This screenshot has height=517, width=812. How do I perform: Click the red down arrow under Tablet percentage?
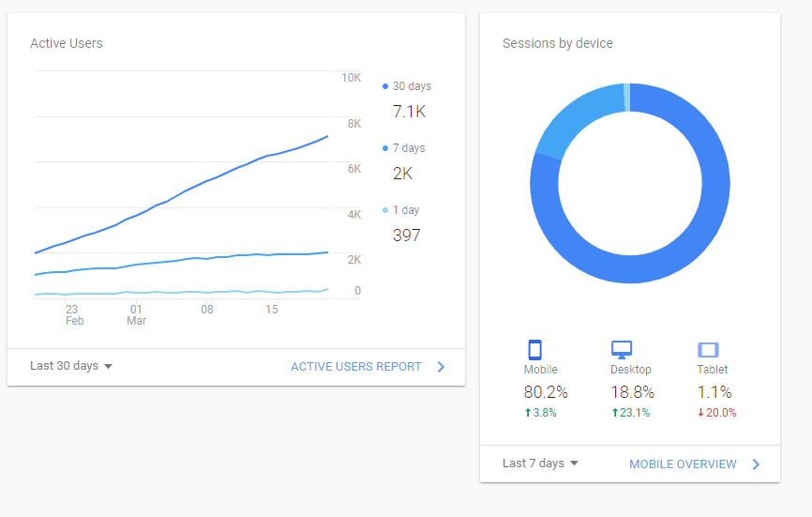pyautogui.click(x=701, y=413)
